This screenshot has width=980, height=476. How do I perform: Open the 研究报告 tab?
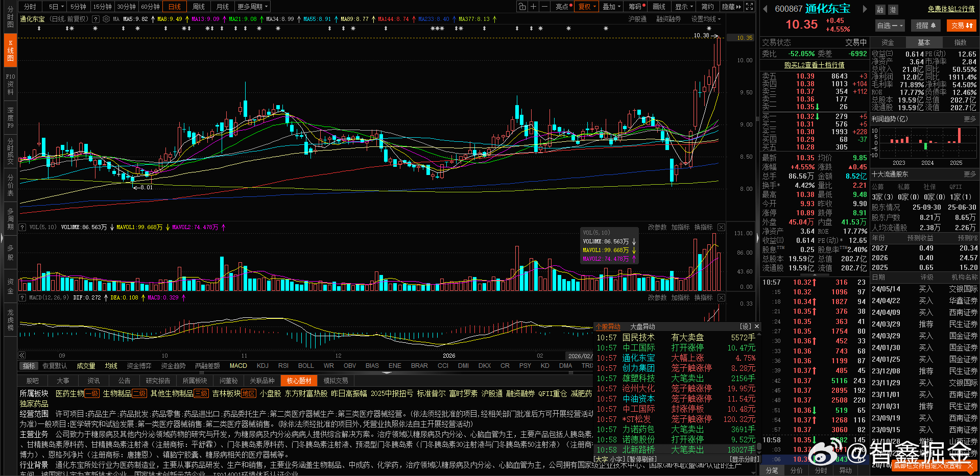pos(158,381)
